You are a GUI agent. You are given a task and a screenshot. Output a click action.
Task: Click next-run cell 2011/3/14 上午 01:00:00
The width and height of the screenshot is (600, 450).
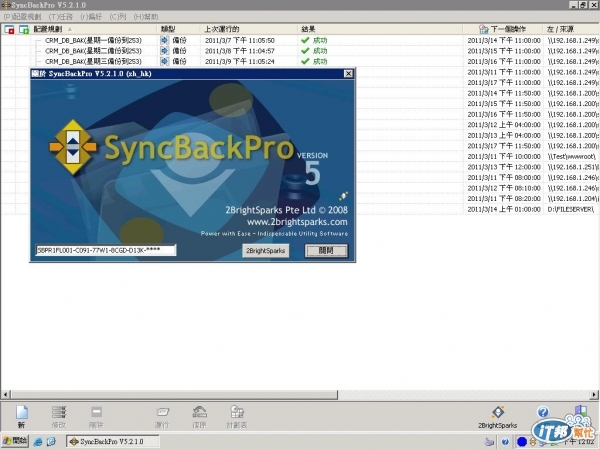pyautogui.click(x=504, y=209)
